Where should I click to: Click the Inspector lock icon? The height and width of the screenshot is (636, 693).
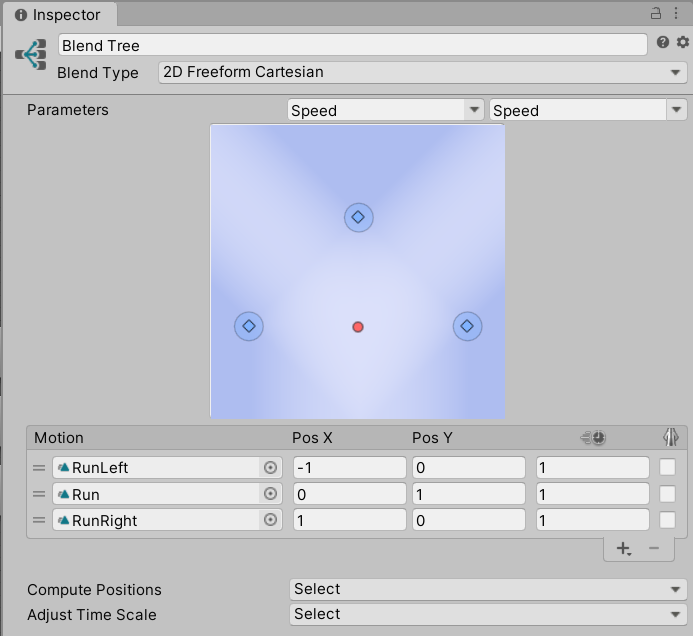[657, 14]
